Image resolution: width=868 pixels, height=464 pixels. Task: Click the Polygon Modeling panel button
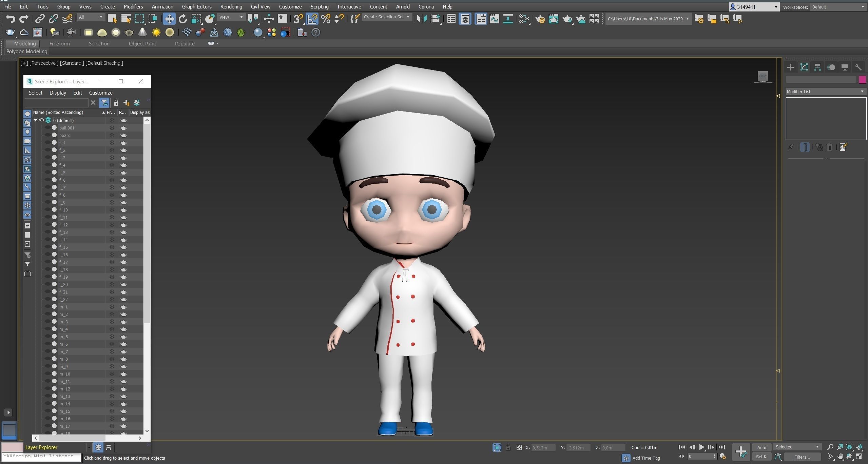[27, 51]
